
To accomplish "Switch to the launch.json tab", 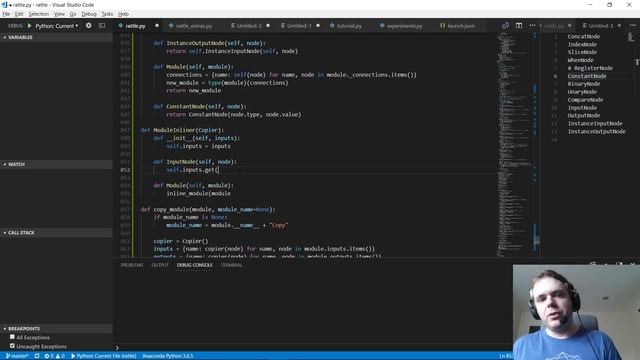I will click(460, 26).
